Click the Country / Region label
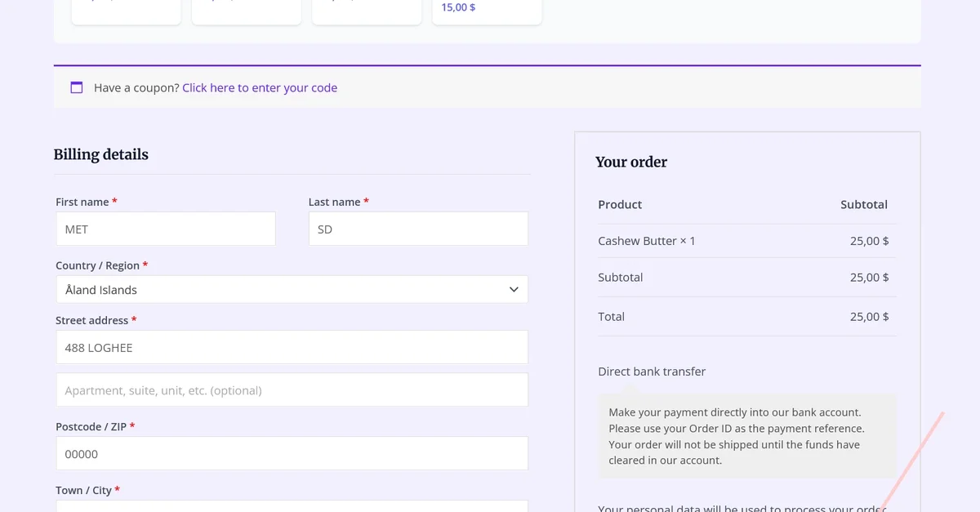This screenshot has height=512, width=980. coord(97,265)
